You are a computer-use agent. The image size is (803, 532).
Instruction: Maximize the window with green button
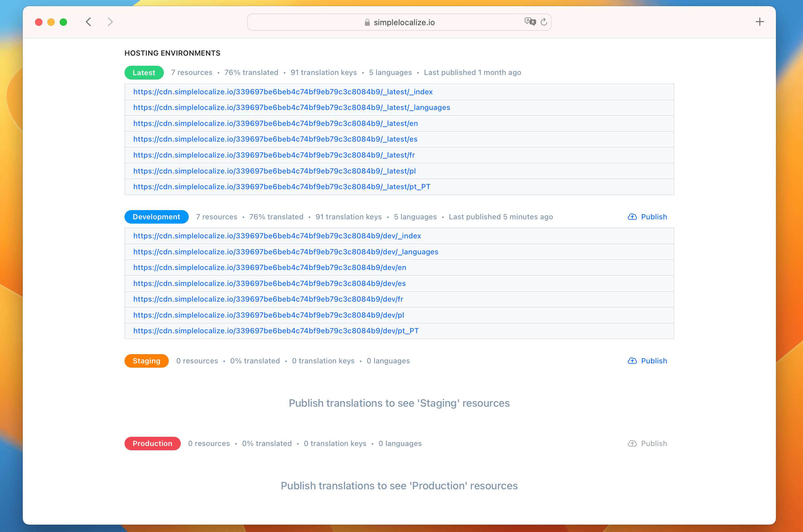63,22
